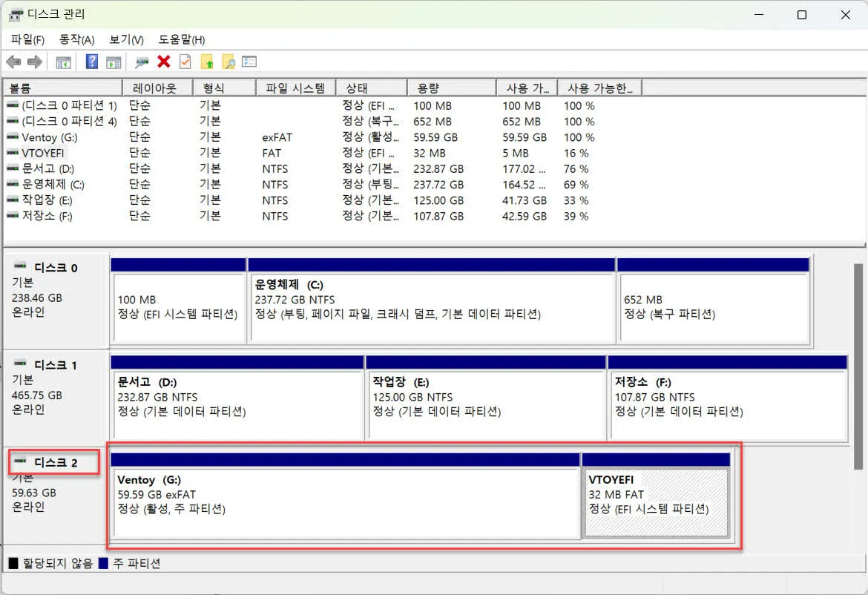
Task: Open the 파일(F) menu
Action: coord(27,39)
